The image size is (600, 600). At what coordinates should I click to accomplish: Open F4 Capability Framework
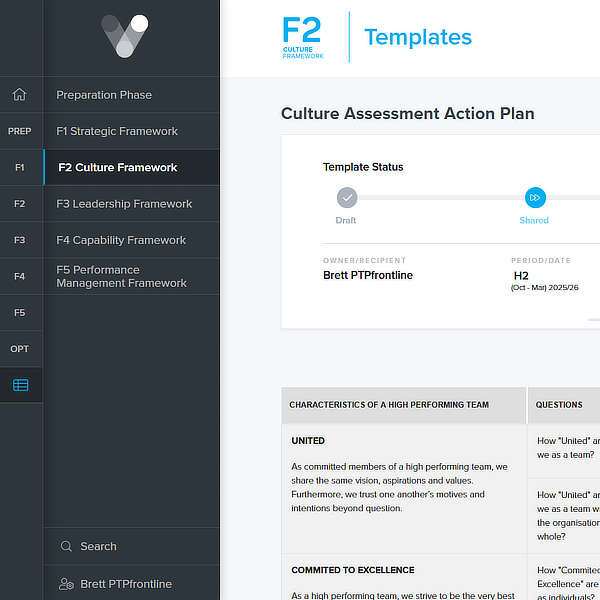pyautogui.click(x=121, y=240)
